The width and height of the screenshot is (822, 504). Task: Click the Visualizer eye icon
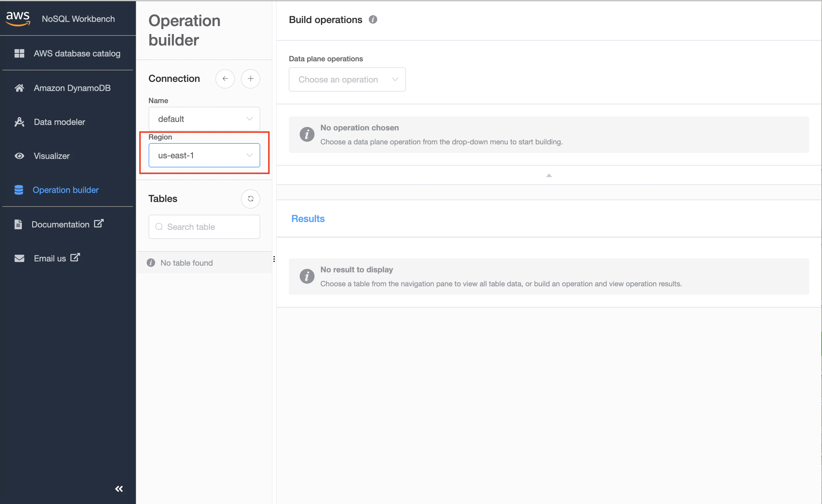19,156
